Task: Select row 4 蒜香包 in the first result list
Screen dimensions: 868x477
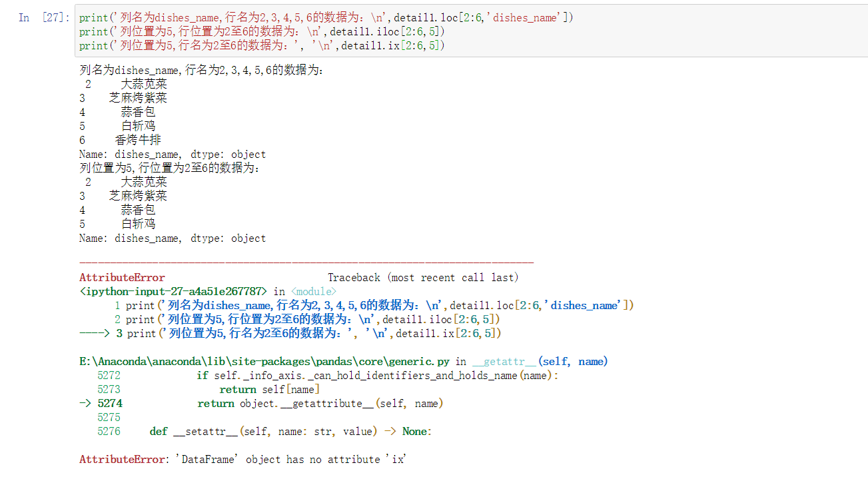Action: (x=117, y=112)
